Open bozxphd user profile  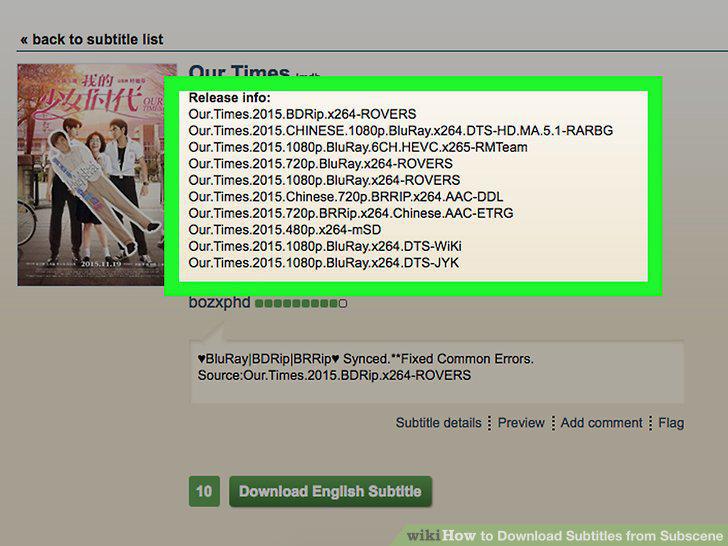pyautogui.click(x=219, y=302)
